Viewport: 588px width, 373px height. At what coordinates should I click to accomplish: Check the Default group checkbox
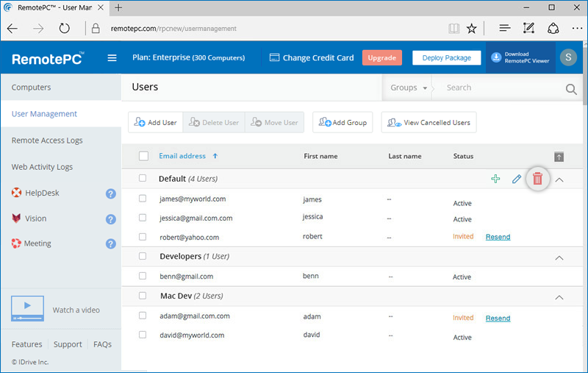pos(143,178)
